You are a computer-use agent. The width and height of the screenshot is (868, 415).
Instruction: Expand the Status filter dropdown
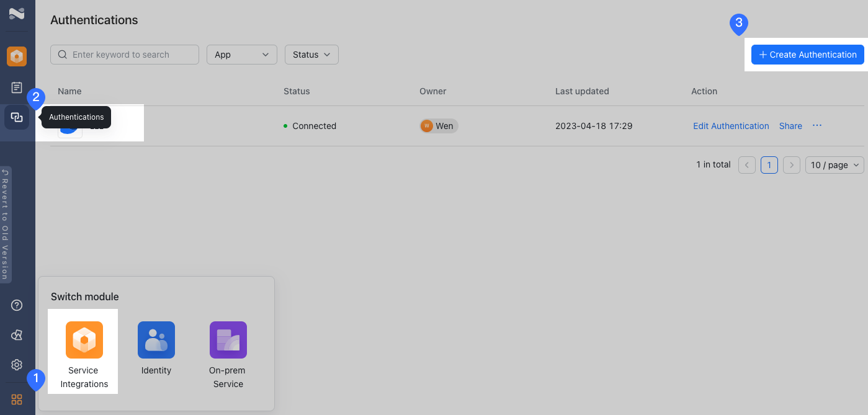pos(311,55)
